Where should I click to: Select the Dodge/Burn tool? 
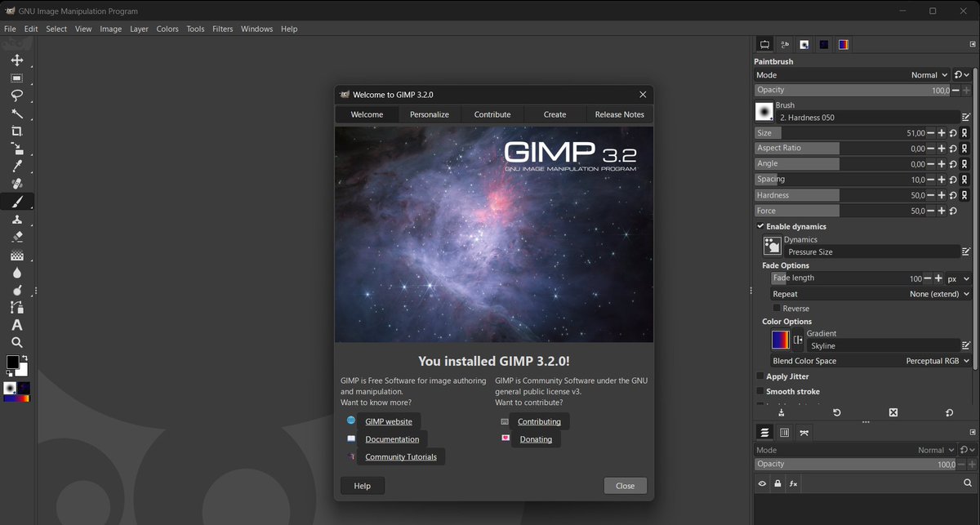point(16,290)
